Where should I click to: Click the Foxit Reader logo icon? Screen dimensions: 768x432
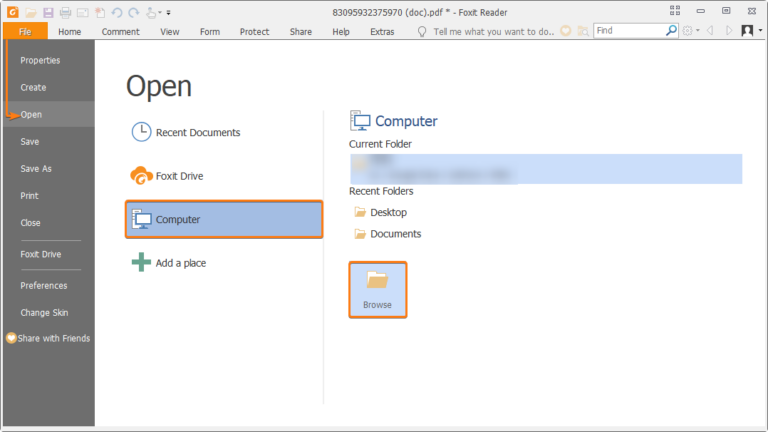[x=13, y=12]
